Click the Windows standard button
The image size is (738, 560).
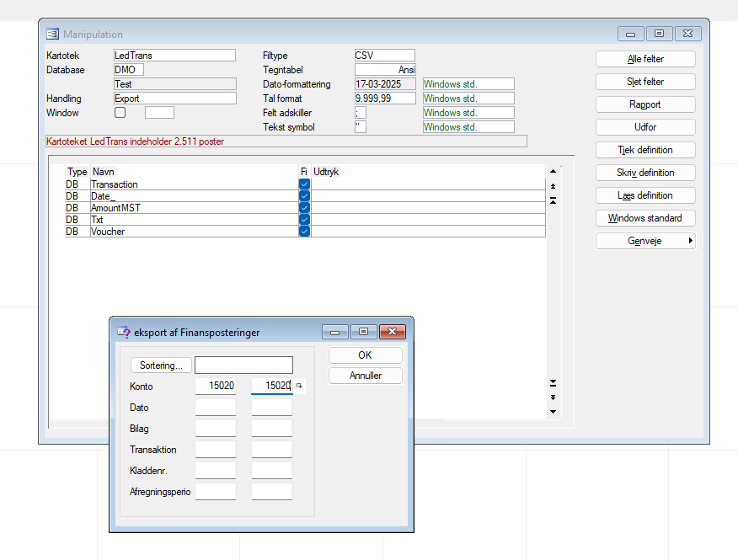coord(645,218)
